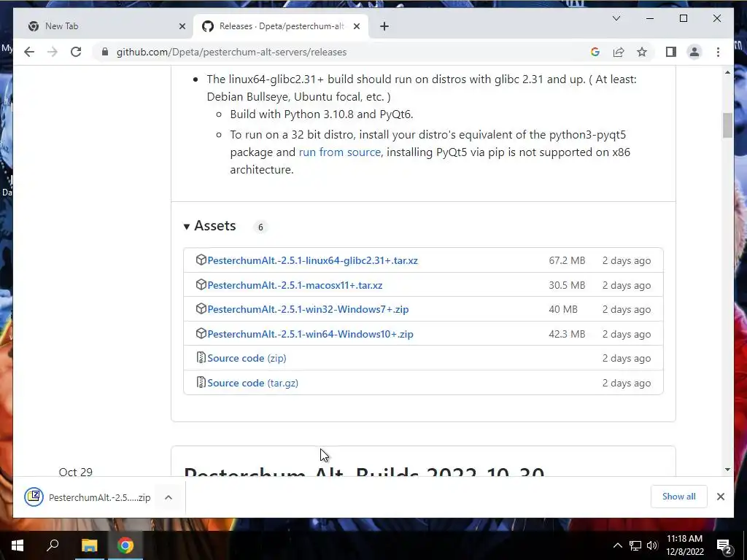This screenshot has height=560, width=747.
Task: Follow the run from source link
Action: click(340, 152)
